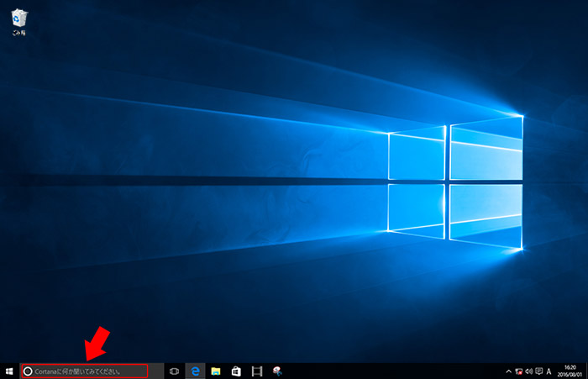
Task: Open Task View from the taskbar
Action: point(175,371)
